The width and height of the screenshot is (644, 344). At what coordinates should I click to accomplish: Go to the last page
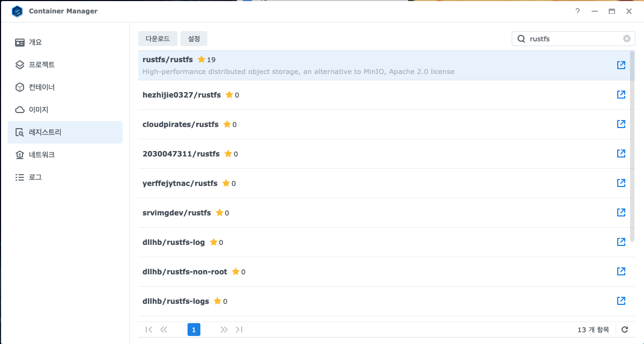[x=239, y=330]
